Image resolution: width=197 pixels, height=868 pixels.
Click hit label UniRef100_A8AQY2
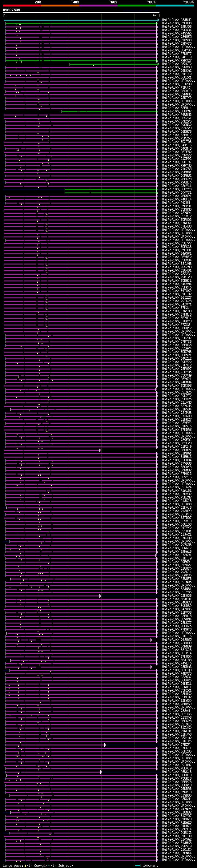click(x=176, y=328)
